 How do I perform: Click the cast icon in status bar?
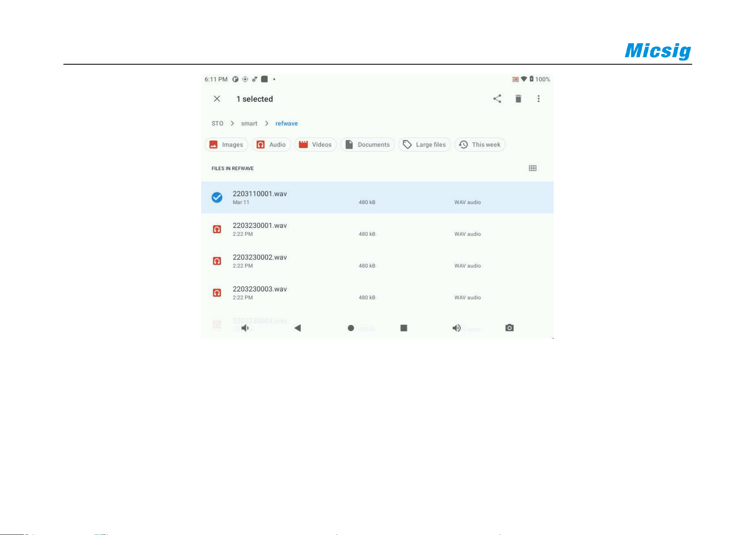(x=515, y=79)
